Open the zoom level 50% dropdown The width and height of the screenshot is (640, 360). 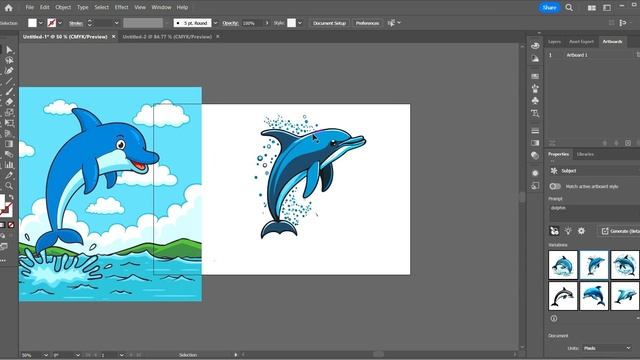coord(45,355)
